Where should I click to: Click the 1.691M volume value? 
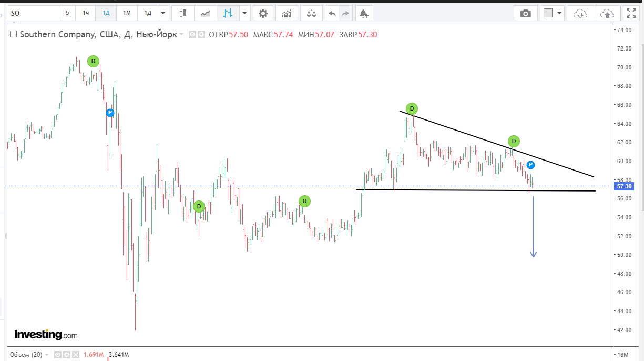pos(94,355)
